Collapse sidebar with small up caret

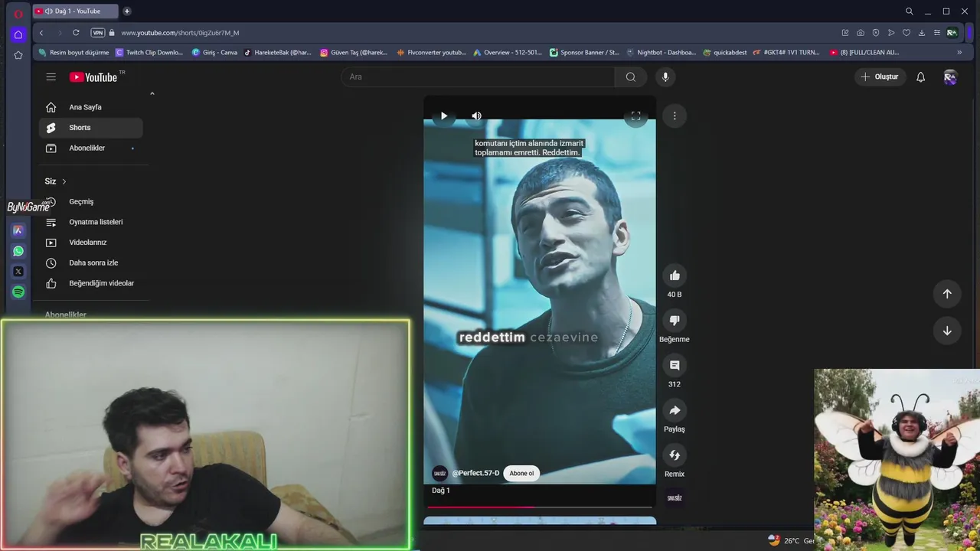[152, 93]
